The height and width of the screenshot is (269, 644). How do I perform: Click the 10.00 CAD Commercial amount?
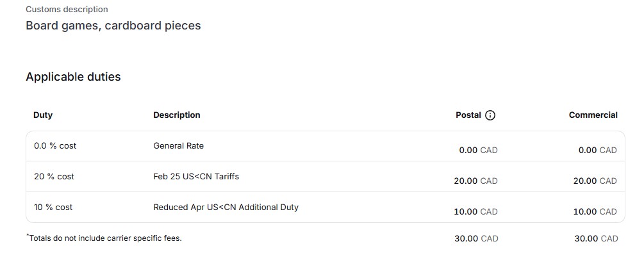[595, 212]
